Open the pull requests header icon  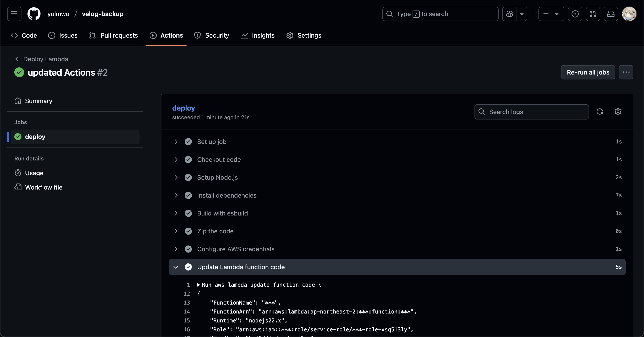593,14
